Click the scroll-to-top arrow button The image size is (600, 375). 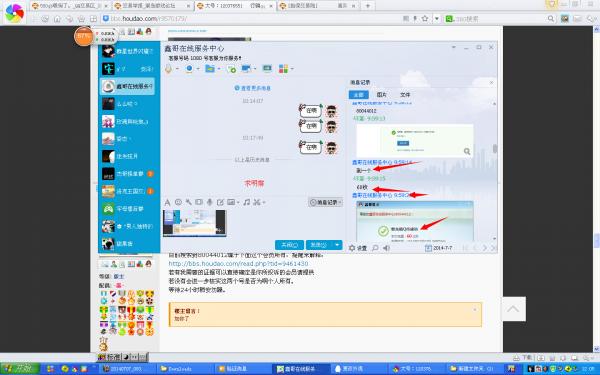pos(514,309)
